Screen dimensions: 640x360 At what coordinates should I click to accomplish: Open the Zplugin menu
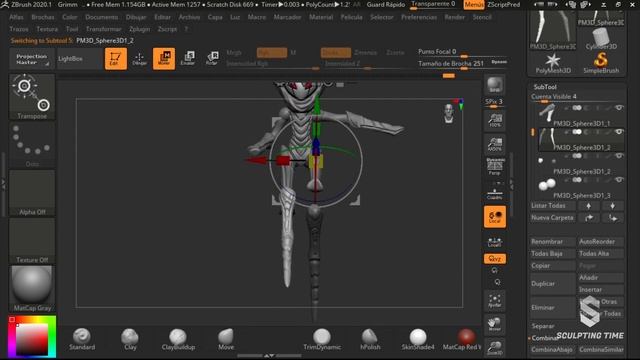(140, 29)
